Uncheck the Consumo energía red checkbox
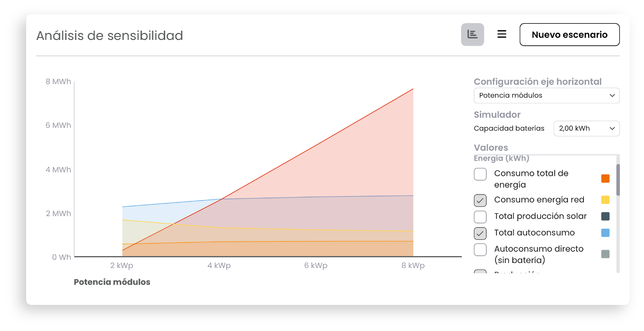Screen dimensions: 644x331 tap(480, 200)
